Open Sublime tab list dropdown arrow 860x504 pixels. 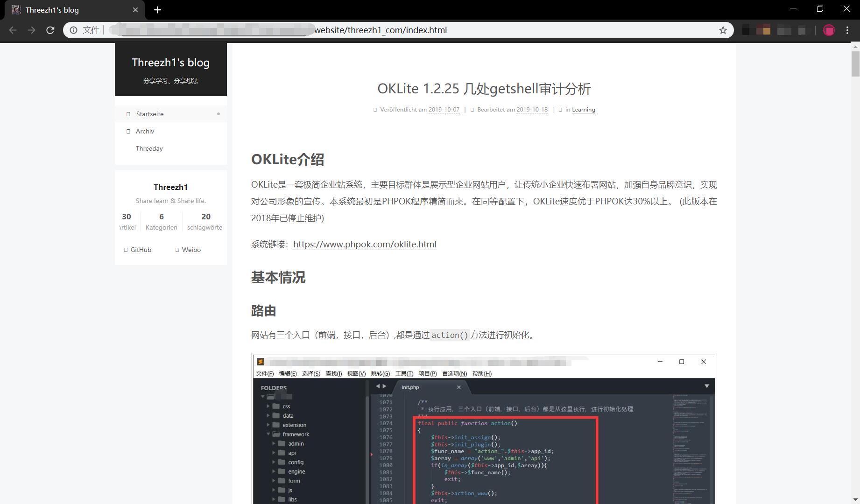(706, 386)
